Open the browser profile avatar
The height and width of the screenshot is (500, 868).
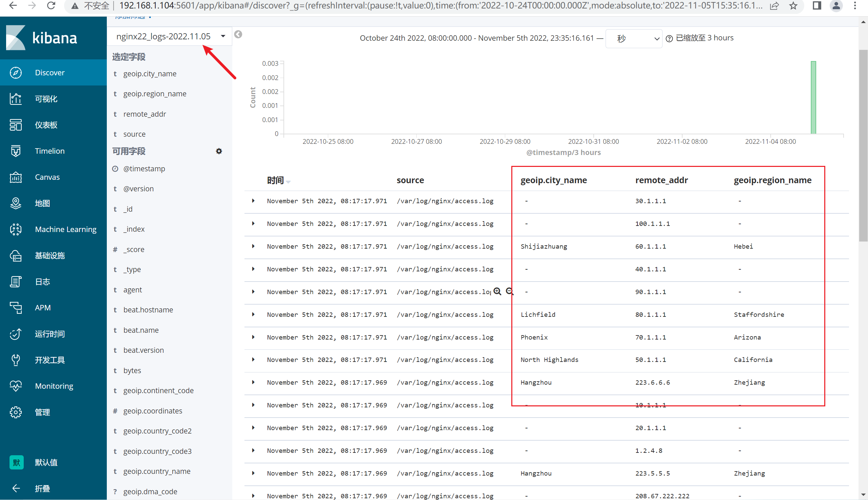tap(836, 6)
